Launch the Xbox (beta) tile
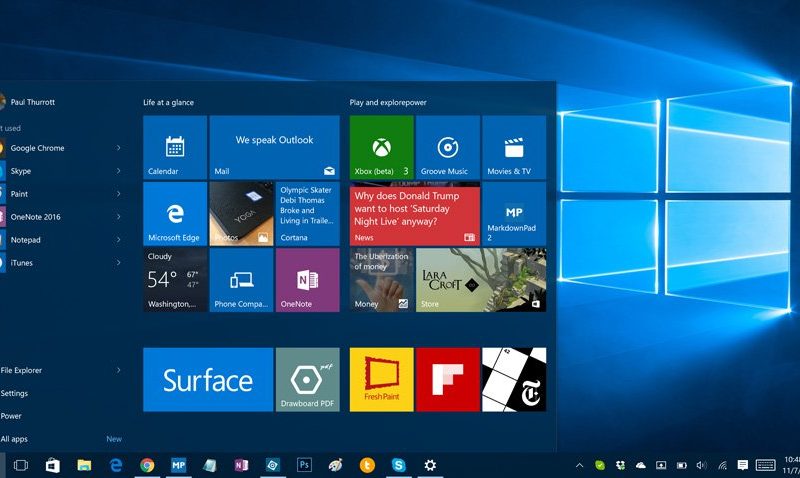800x478 pixels. [382, 147]
